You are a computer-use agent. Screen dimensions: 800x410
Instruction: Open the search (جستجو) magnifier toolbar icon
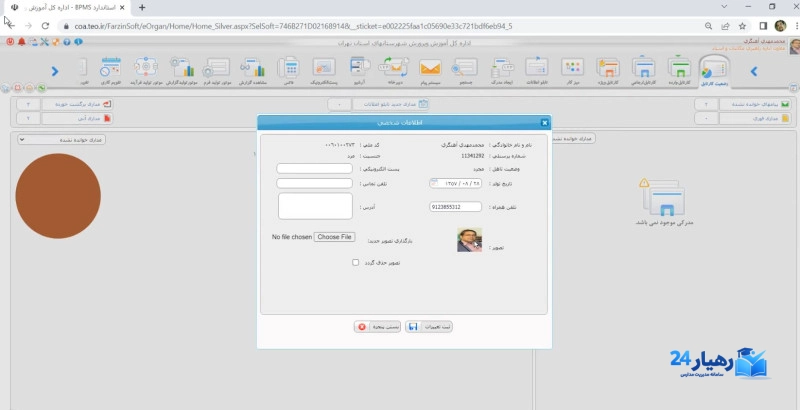pyautogui.click(x=465, y=70)
